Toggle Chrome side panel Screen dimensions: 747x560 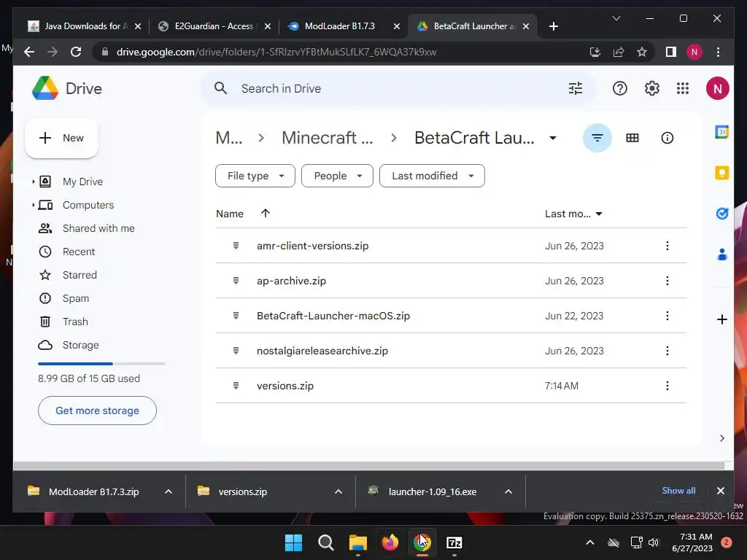[x=671, y=52]
